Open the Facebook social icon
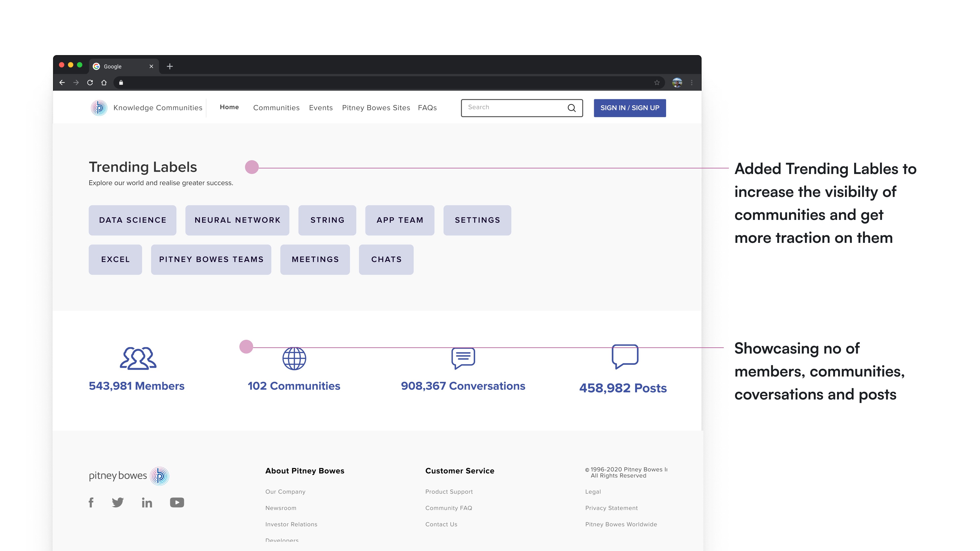 point(91,502)
